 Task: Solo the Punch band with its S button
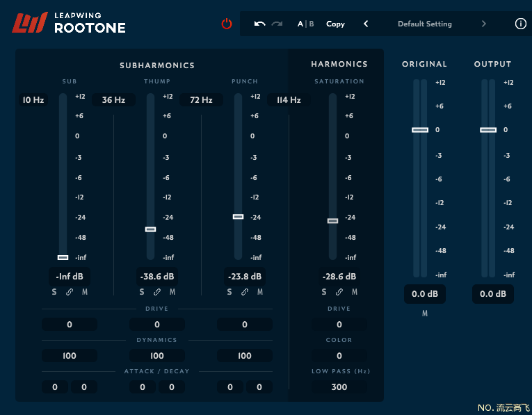coord(229,292)
